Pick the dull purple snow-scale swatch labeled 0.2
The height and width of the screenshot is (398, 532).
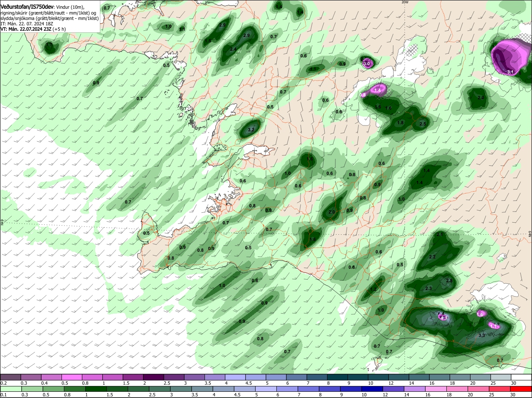click(x=10, y=377)
